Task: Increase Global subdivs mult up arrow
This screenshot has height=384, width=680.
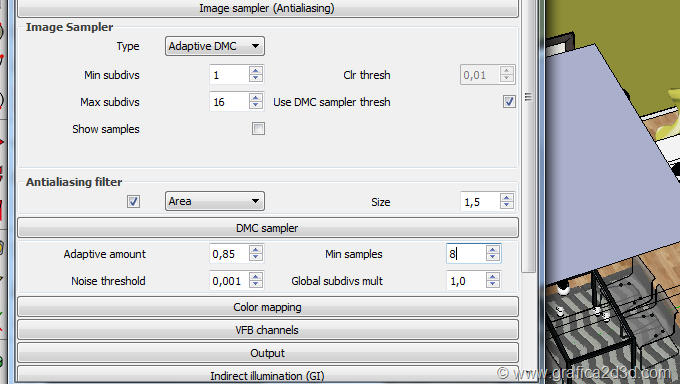Action: tap(493, 276)
